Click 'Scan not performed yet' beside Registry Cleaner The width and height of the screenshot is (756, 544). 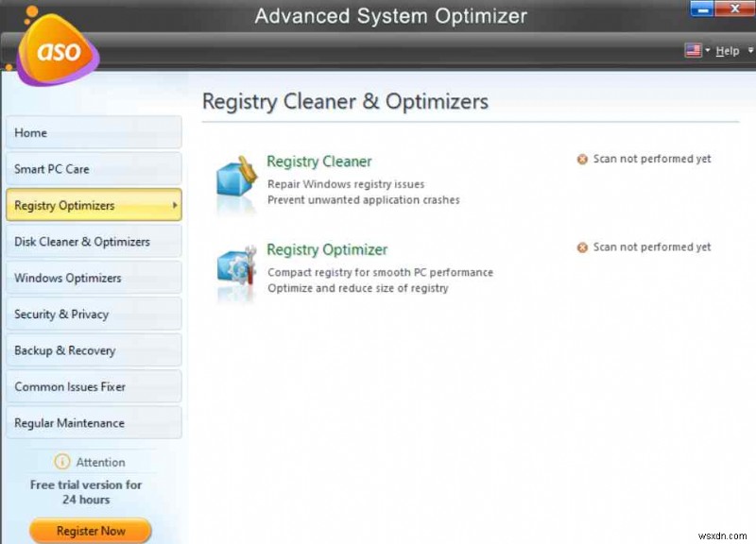coord(652,159)
